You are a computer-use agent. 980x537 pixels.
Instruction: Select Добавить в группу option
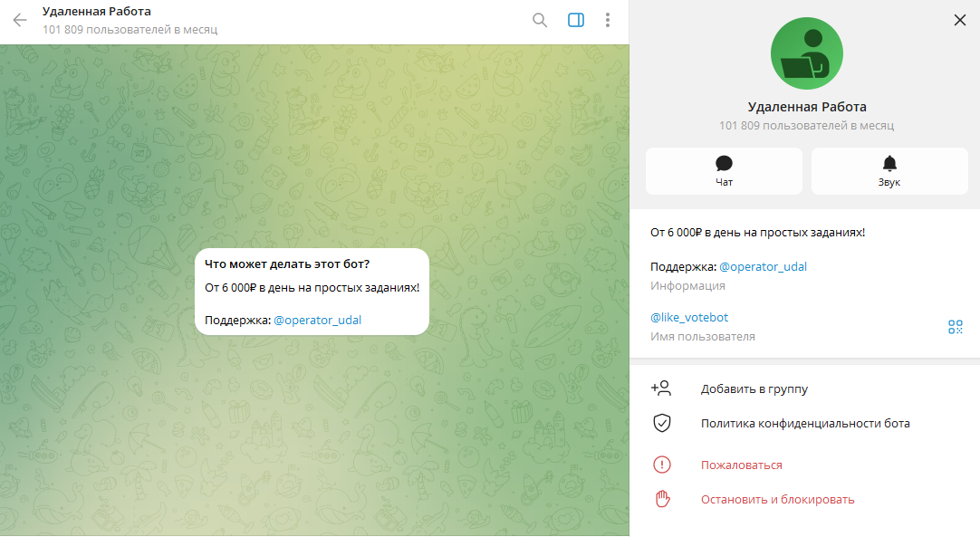[x=754, y=388]
